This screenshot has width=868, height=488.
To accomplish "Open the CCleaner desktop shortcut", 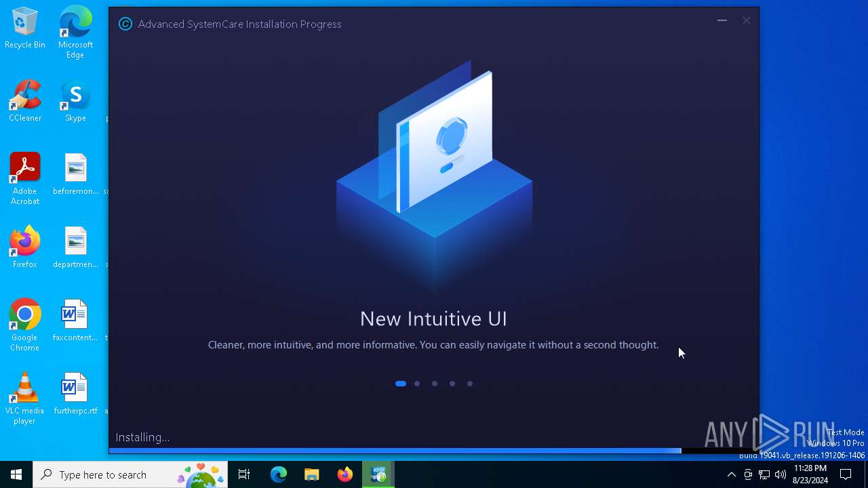I will [x=25, y=101].
